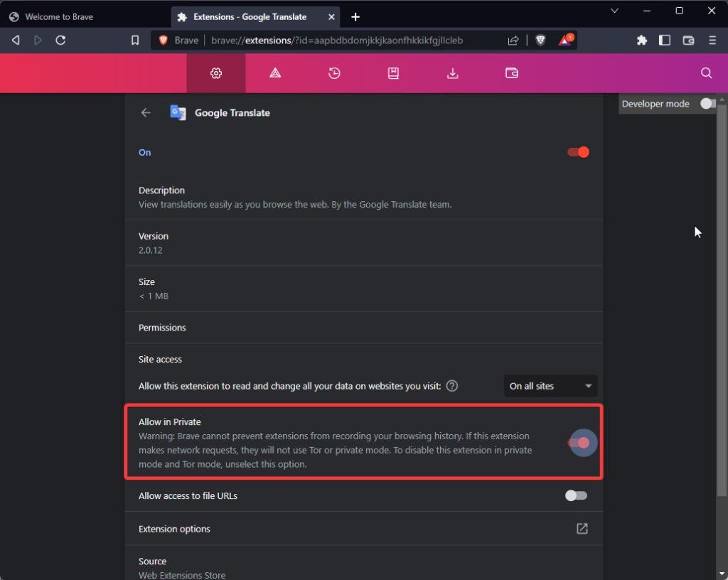Click the Description label

click(161, 190)
